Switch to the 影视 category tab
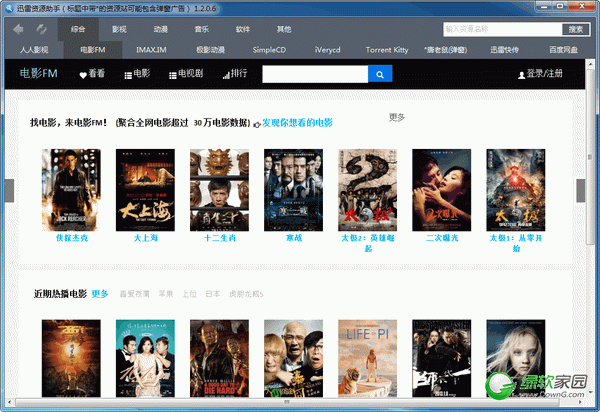This screenshot has height=412, width=600. pos(119,29)
